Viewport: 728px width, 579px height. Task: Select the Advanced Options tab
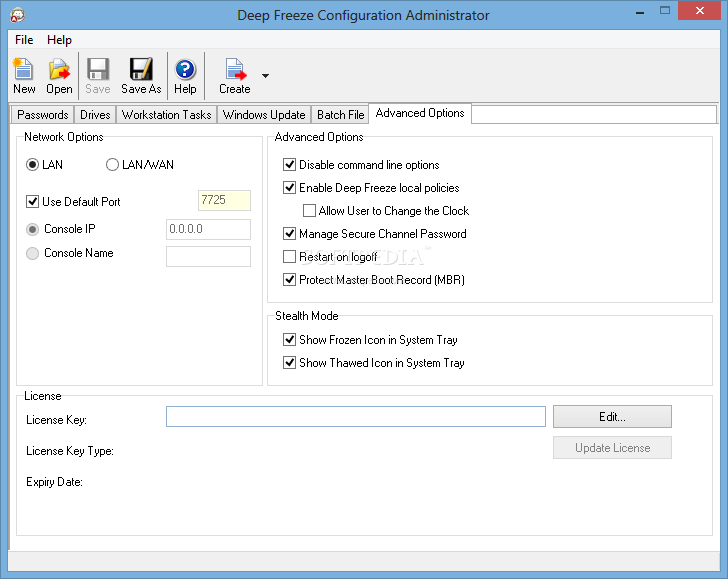(420, 113)
